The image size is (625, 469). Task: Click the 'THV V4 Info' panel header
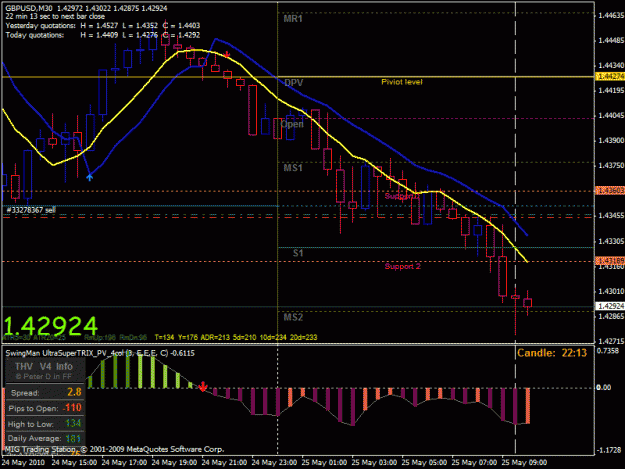[x=44, y=367]
